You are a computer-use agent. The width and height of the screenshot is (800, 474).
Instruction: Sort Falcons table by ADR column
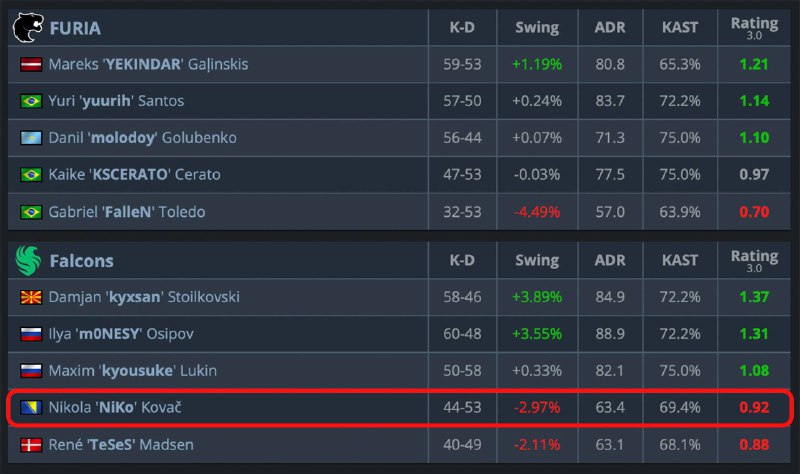tap(608, 261)
